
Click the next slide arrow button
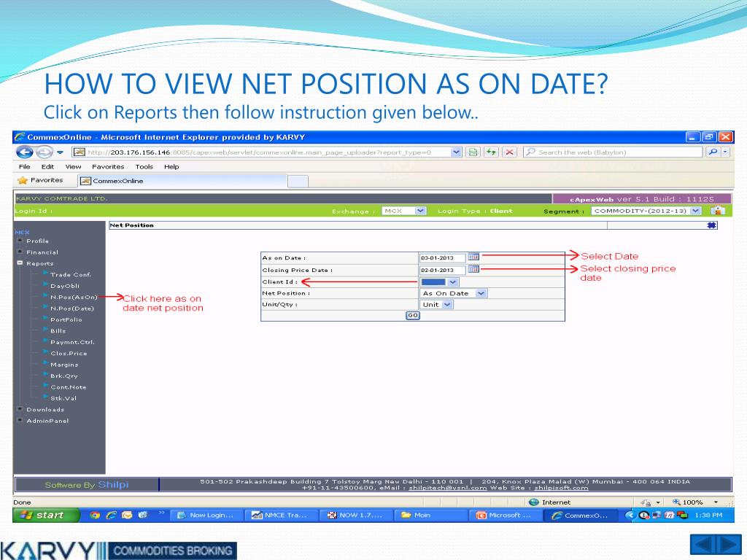(x=729, y=545)
